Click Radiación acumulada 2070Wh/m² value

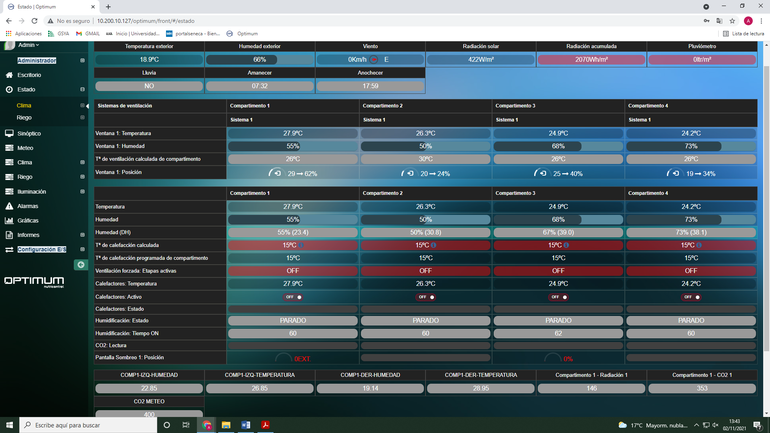[591, 59]
